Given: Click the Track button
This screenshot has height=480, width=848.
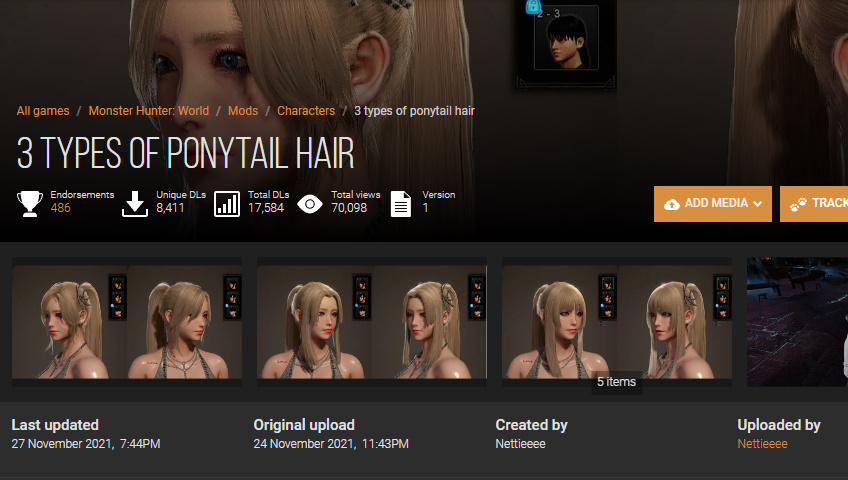Looking at the screenshot, I should pos(814,204).
